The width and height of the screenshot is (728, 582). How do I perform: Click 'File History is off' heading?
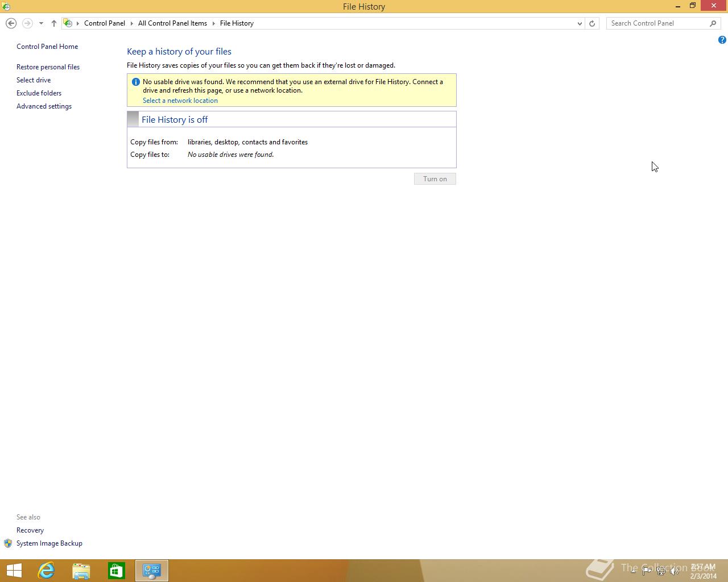pos(175,119)
